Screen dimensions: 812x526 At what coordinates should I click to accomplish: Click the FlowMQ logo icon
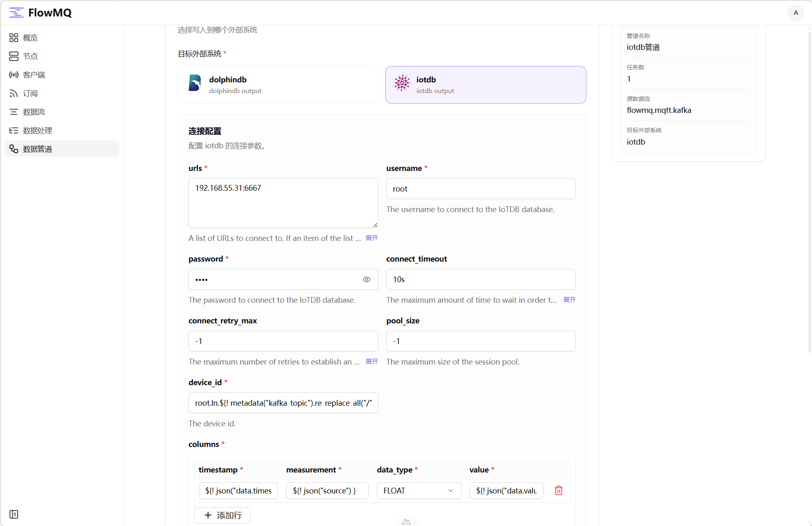(x=16, y=12)
